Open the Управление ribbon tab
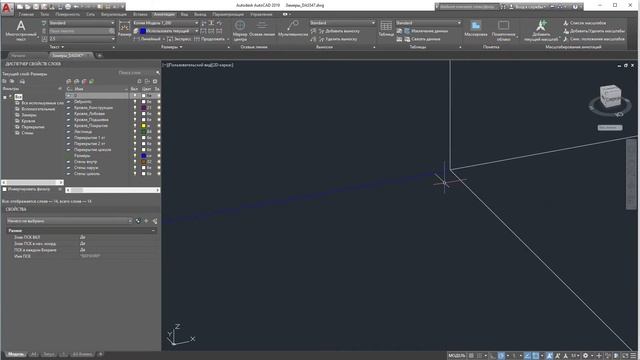 pos(261,14)
